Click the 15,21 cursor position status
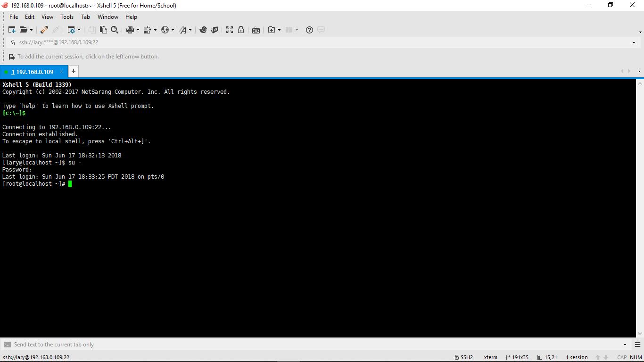Screen dimensions: 644x362 tap(547, 357)
